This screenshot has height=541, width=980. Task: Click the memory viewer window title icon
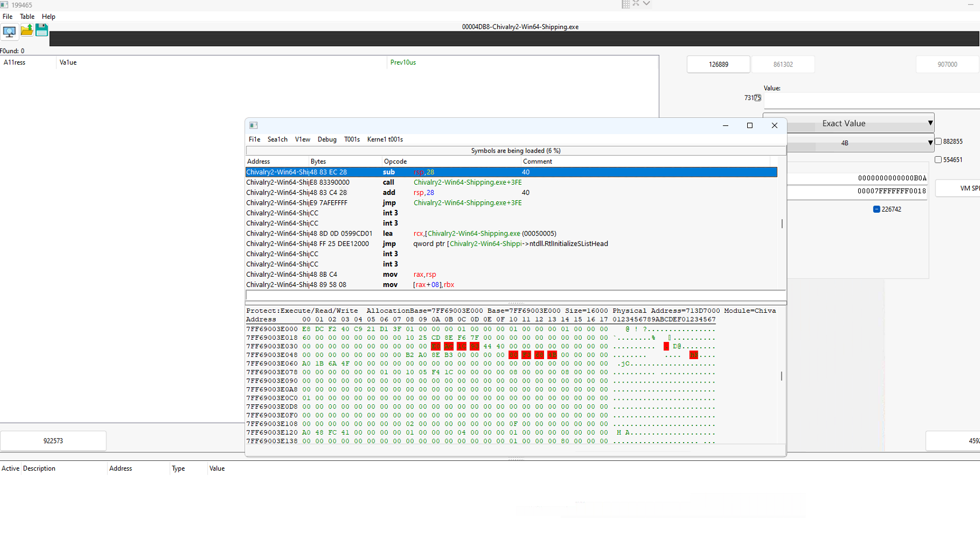tap(253, 125)
